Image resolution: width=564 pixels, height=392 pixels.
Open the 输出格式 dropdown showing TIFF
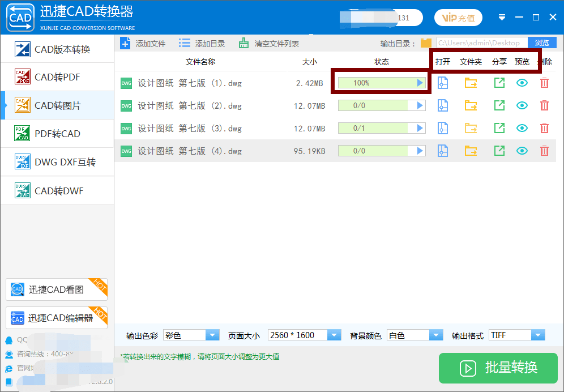pos(517,335)
